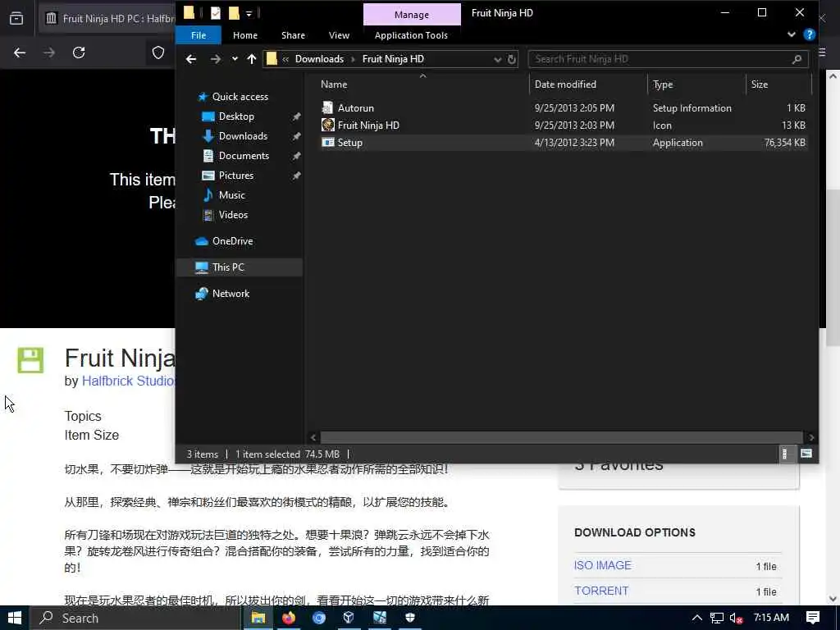Refresh the Fruit Ninja HD folder view
Viewport: 840px width, 630px height.
(512, 59)
